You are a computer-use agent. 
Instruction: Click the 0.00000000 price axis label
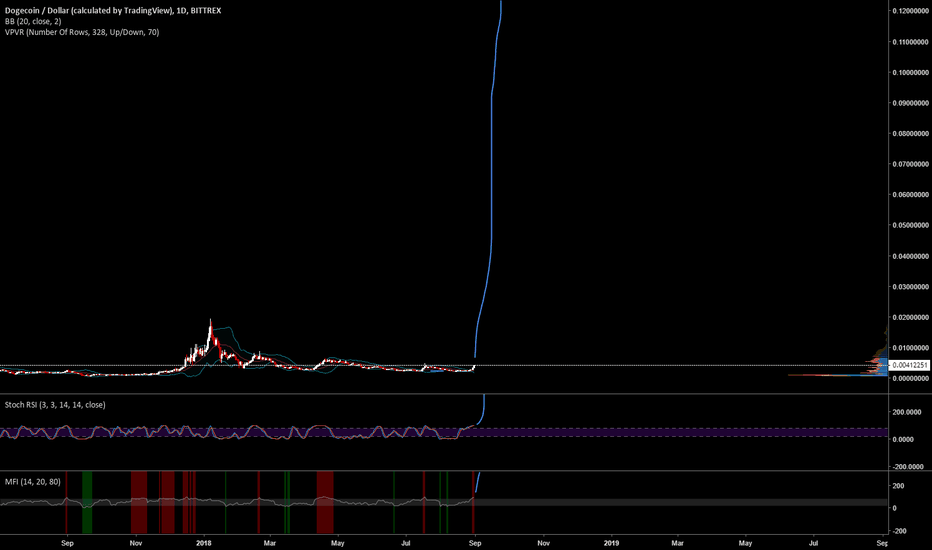[910, 379]
